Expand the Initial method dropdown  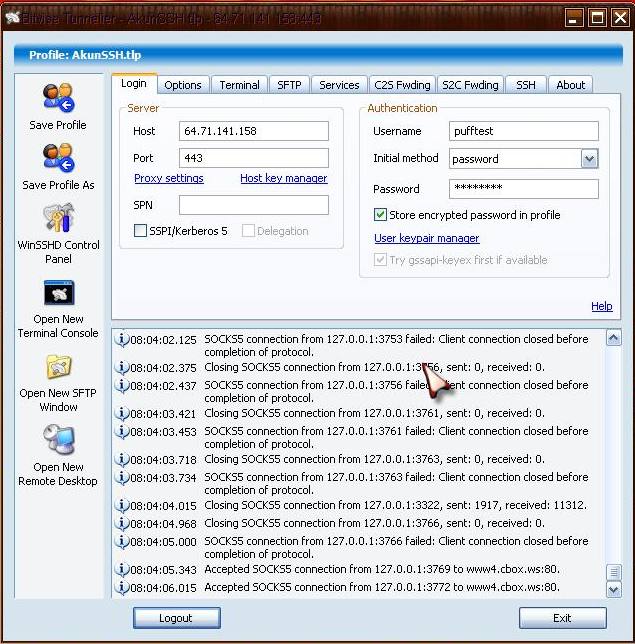click(589, 159)
